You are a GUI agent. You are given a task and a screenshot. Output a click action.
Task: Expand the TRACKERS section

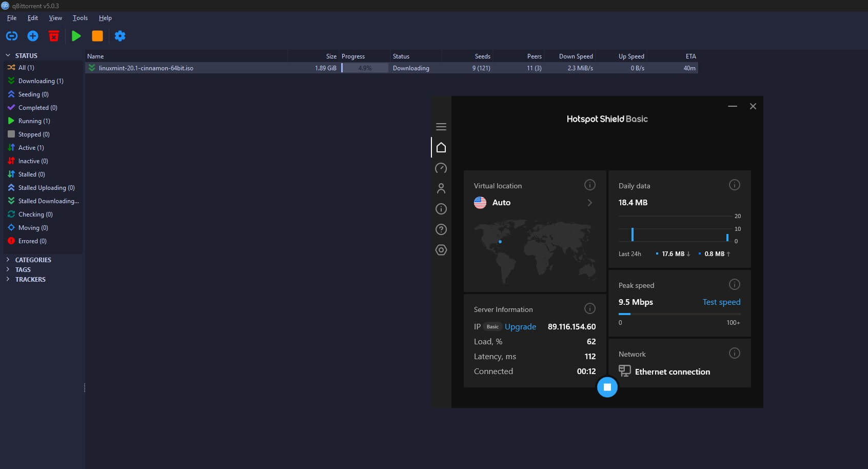point(8,279)
